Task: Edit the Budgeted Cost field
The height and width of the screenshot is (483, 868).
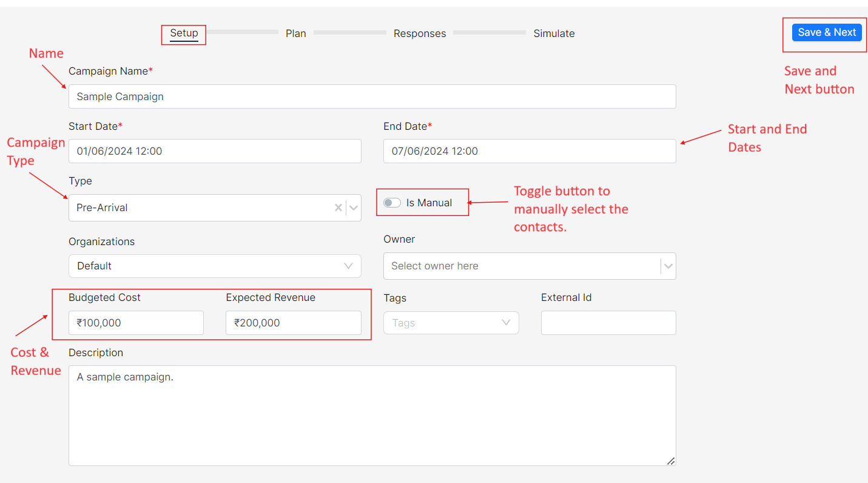Action: tap(136, 323)
